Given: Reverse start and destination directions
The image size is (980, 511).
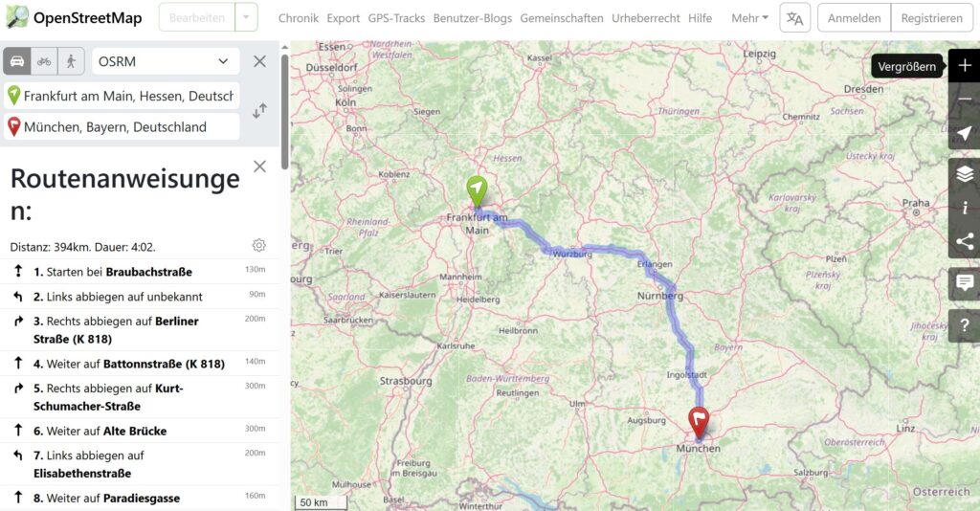Looking at the screenshot, I should click(x=259, y=111).
